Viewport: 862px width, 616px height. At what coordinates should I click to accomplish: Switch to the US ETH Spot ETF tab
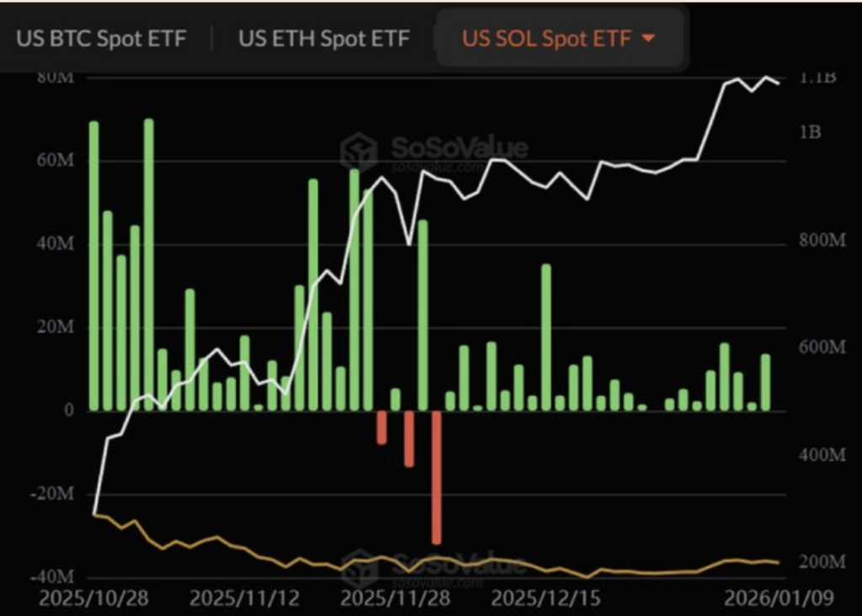[324, 38]
